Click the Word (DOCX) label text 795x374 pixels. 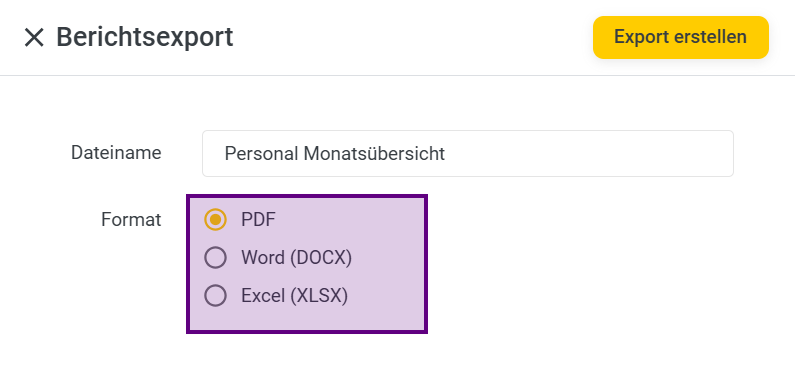296,257
